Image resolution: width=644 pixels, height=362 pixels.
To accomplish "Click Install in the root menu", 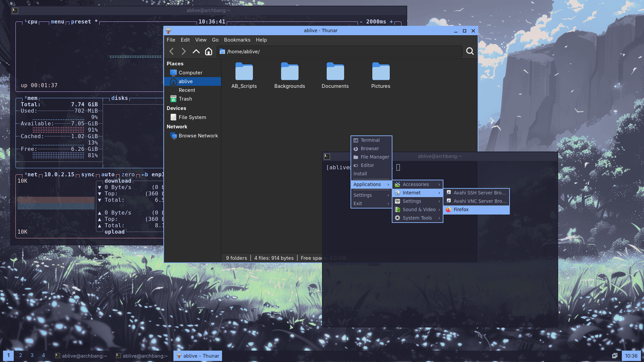I will tap(360, 173).
